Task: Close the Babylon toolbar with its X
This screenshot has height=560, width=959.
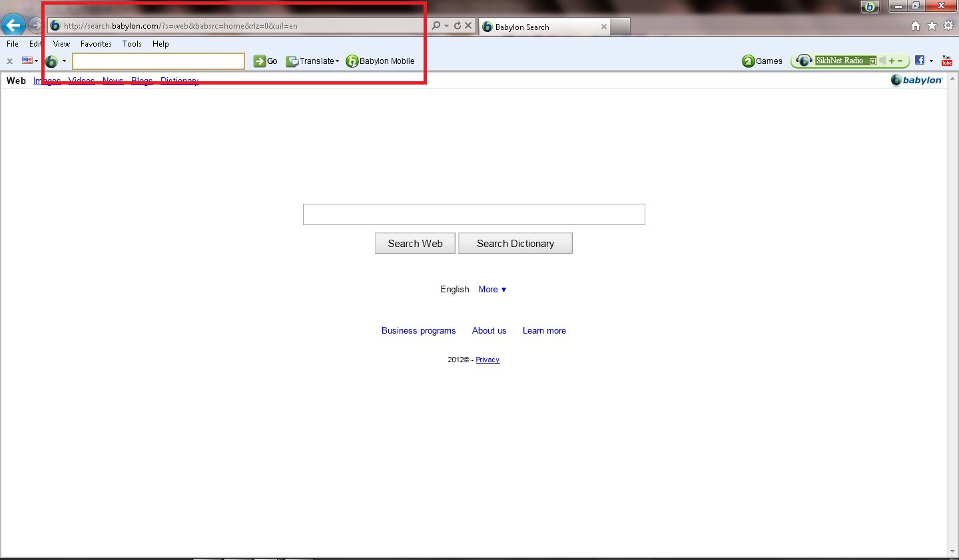Action: point(9,61)
